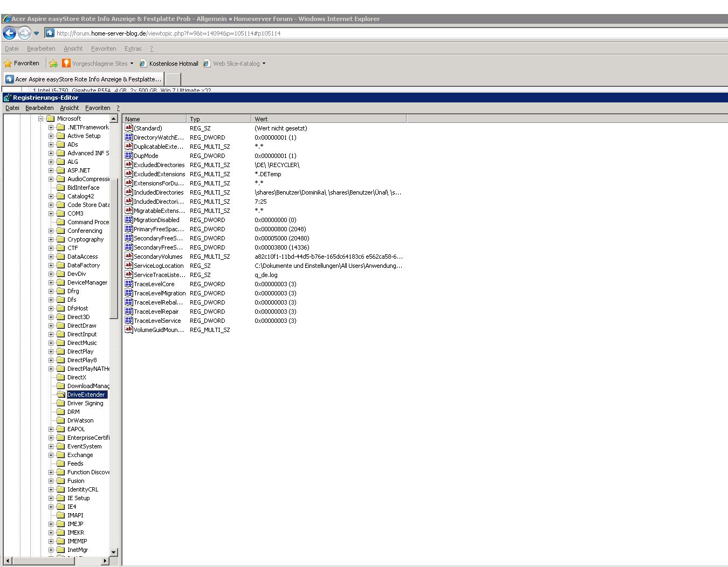Open Web Slice-Katalog favorite

232,64
